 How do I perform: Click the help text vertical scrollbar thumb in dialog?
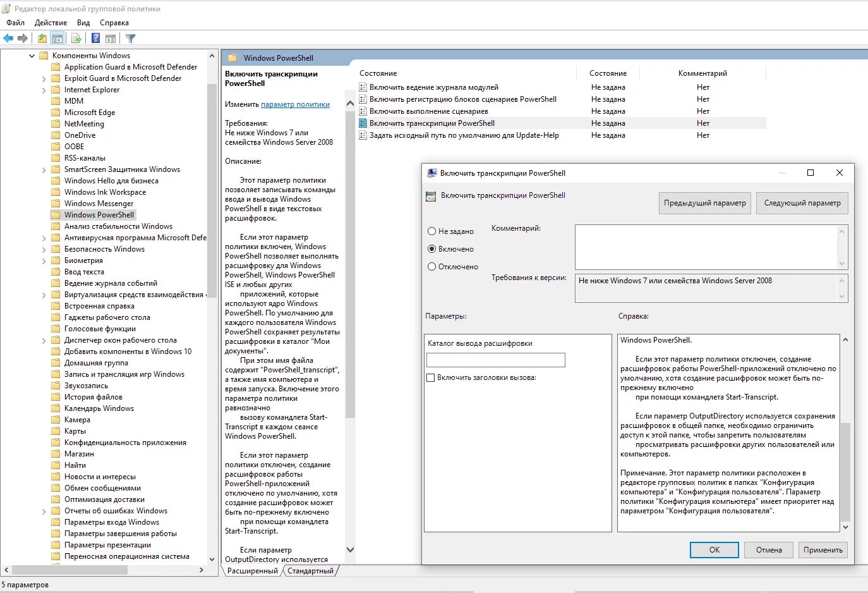pyautogui.click(x=845, y=471)
